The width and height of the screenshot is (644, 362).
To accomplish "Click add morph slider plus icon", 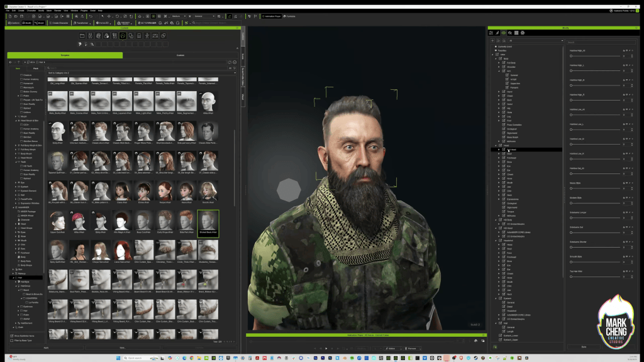I will [x=492, y=41].
